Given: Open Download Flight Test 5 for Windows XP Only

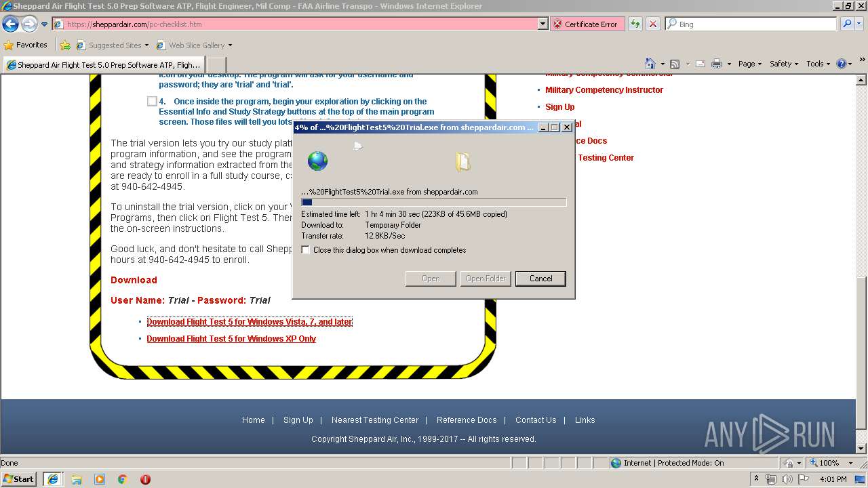Looking at the screenshot, I should click(231, 339).
